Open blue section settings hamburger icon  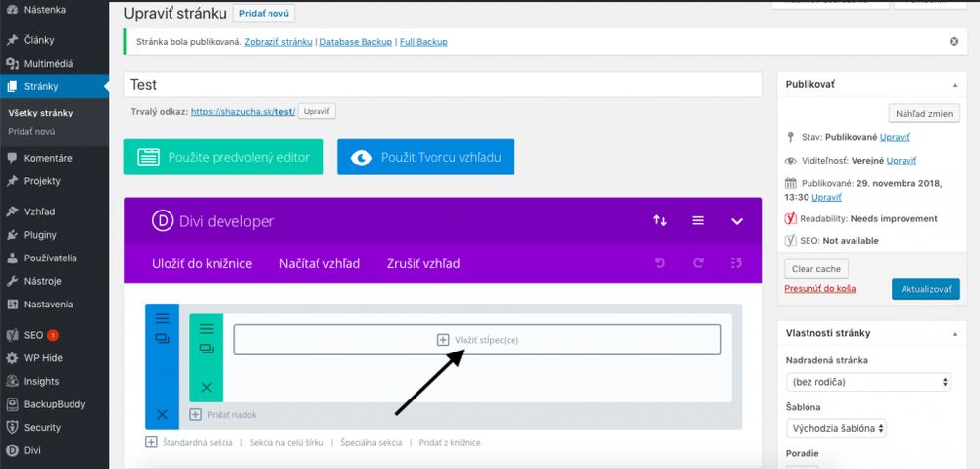162,318
